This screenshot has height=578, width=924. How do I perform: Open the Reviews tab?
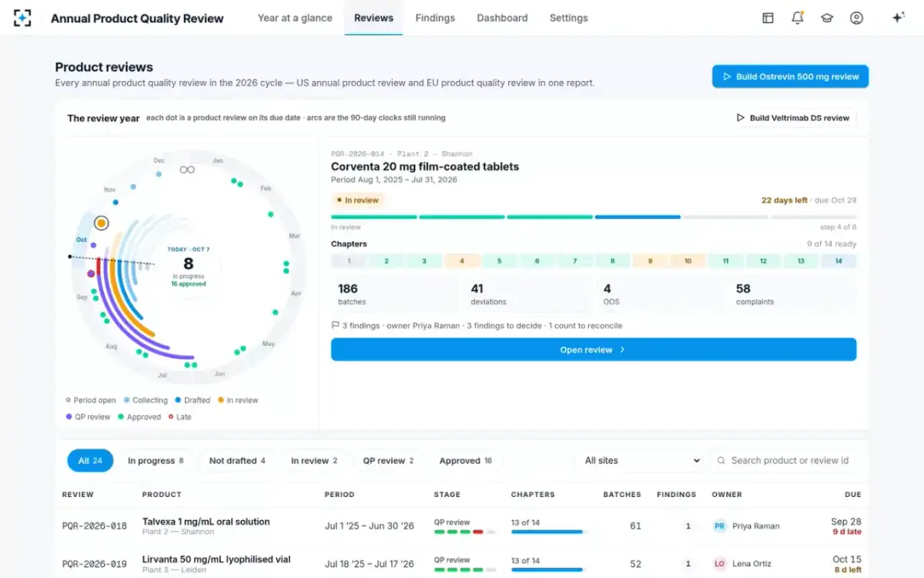[373, 18]
